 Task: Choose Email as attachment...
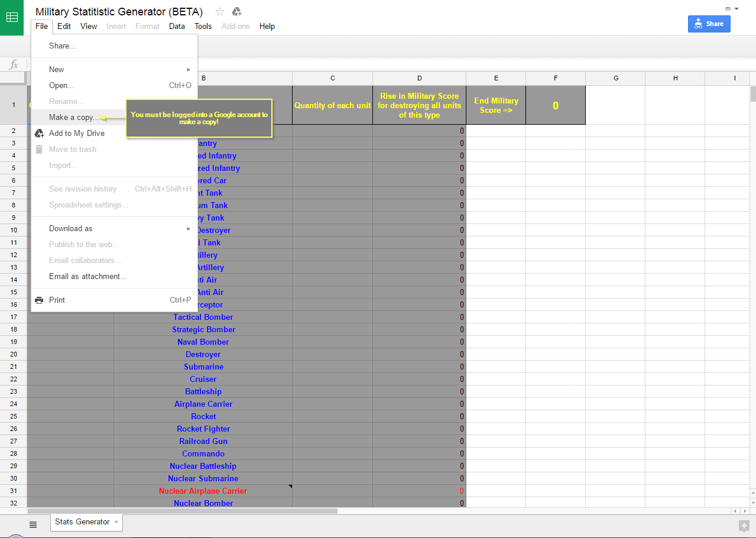click(x=114, y=277)
